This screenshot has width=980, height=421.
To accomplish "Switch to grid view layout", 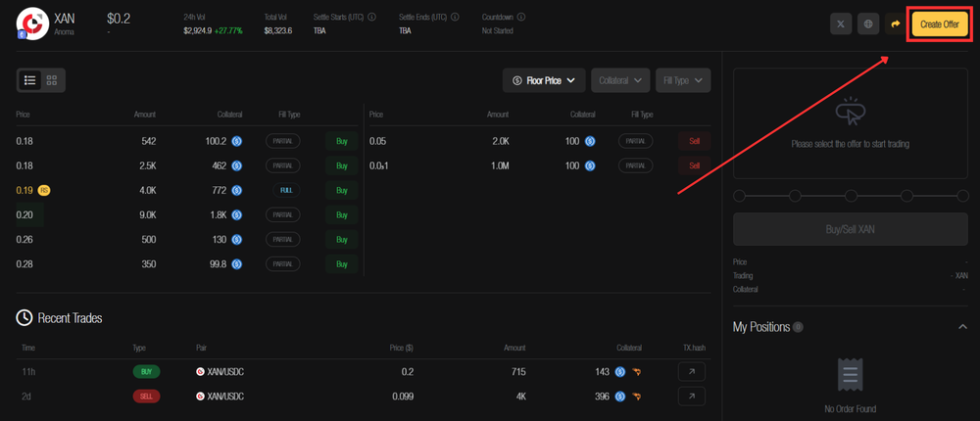I will click(52, 80).
